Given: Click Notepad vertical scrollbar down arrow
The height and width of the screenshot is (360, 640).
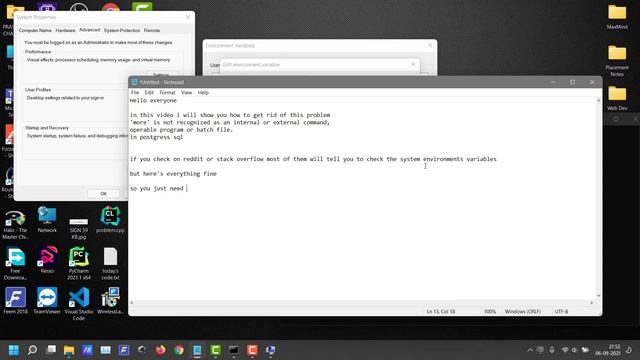Looking at the screenshot, I should click(x=599, y=296).
